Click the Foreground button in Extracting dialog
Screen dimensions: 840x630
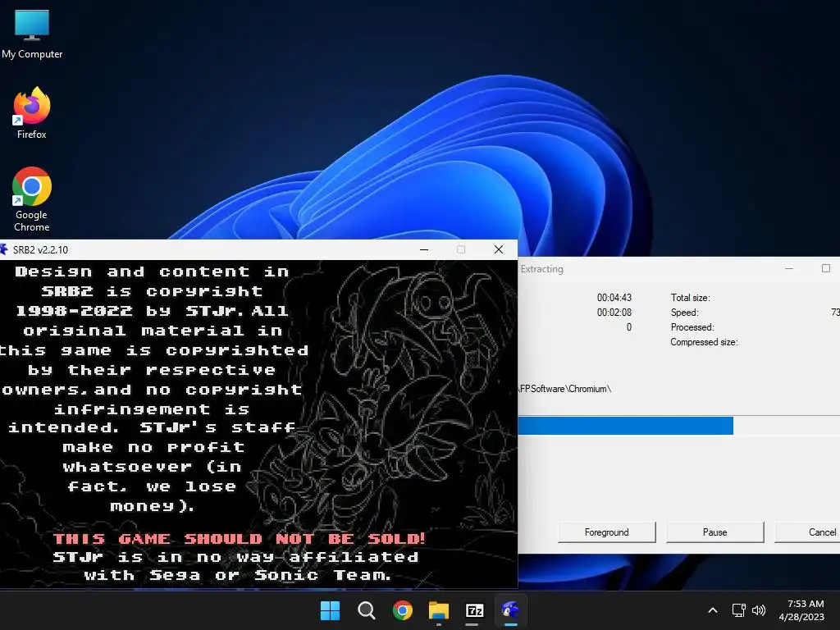[x=606, y=532]
